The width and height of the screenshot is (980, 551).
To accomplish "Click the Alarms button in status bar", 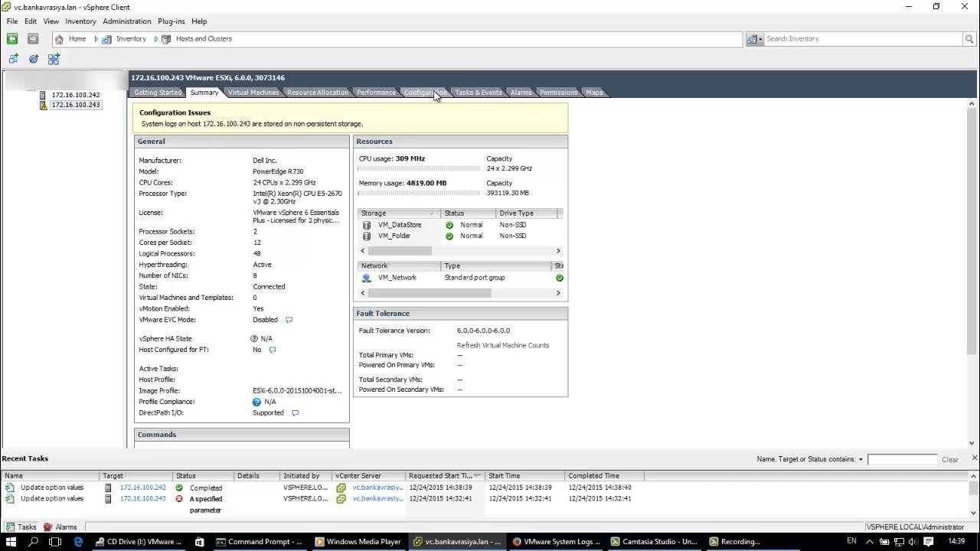I will (x=60, y=527).
